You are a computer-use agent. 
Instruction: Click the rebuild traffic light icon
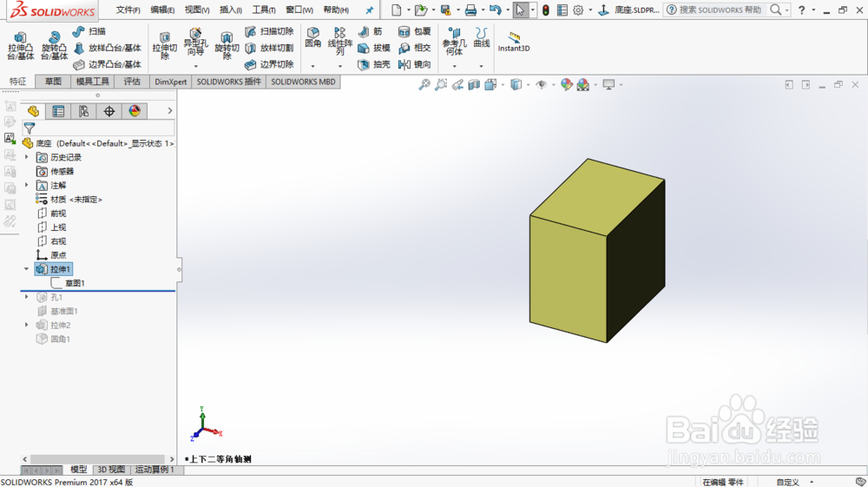[x=546, y=10]
